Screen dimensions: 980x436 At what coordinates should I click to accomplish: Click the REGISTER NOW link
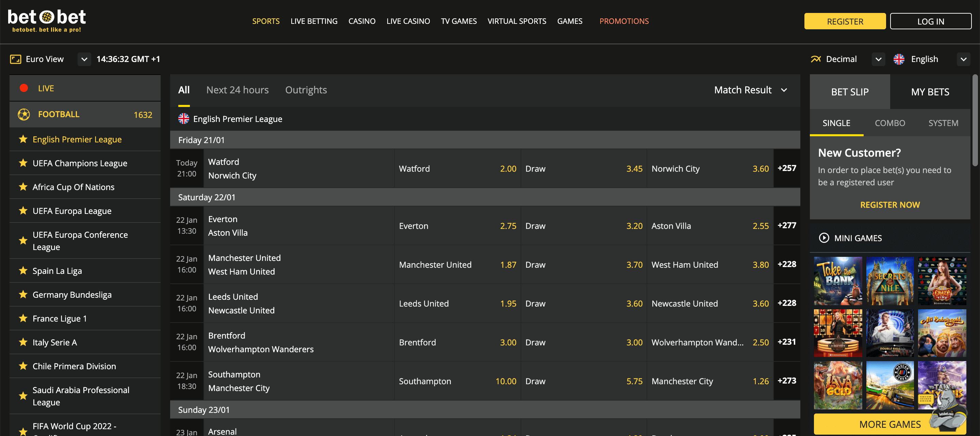[x=890, y=204]
